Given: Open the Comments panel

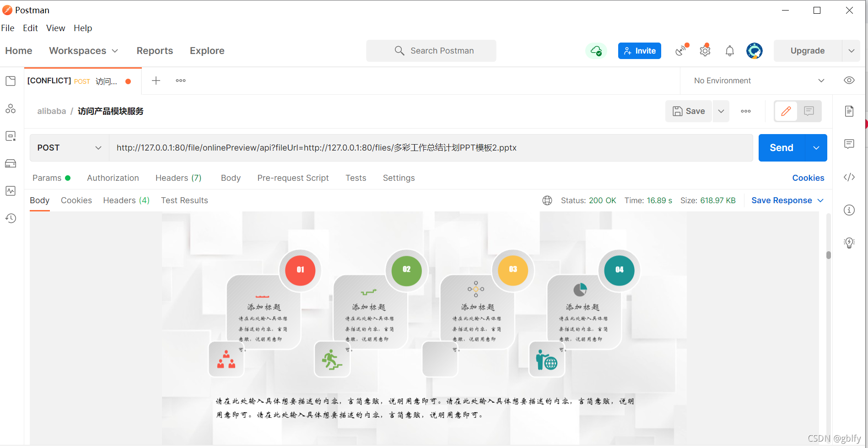Looking at the screenshot, I should pos(849,144).
